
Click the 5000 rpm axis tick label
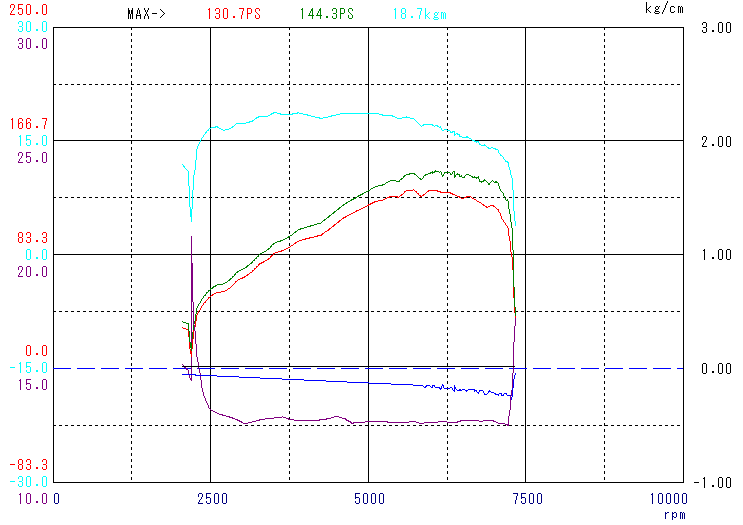click(x=370, y=499)
